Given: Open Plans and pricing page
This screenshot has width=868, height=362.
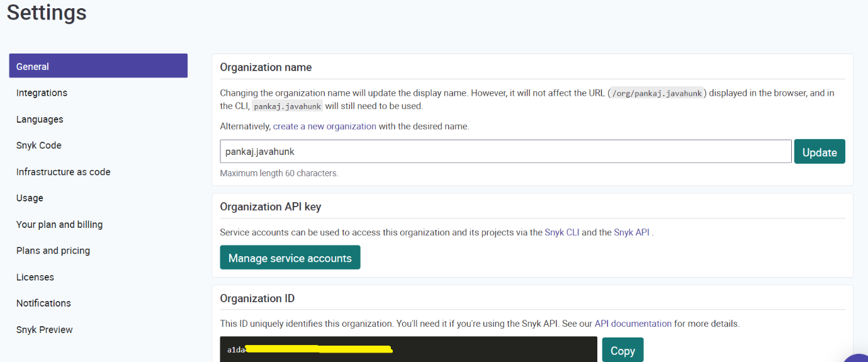Looking at the screenshot, I should (x=54, y=251).
